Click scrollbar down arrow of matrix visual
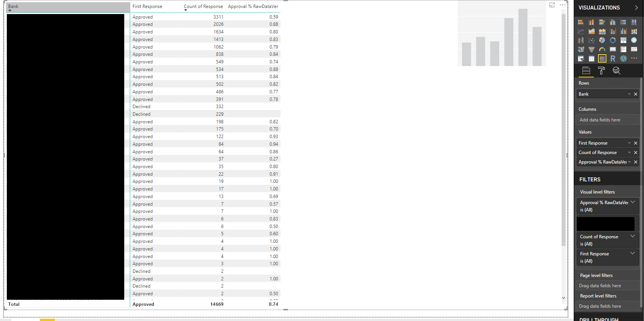The width and height of the screenshot is (644, 321). pos(563,298)
